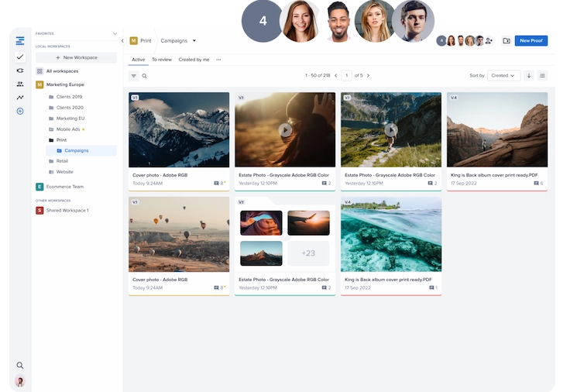Select the checkmark proofs icon in left rail
Viewport: 577px width, 392px height.
[x=20, y=57]
